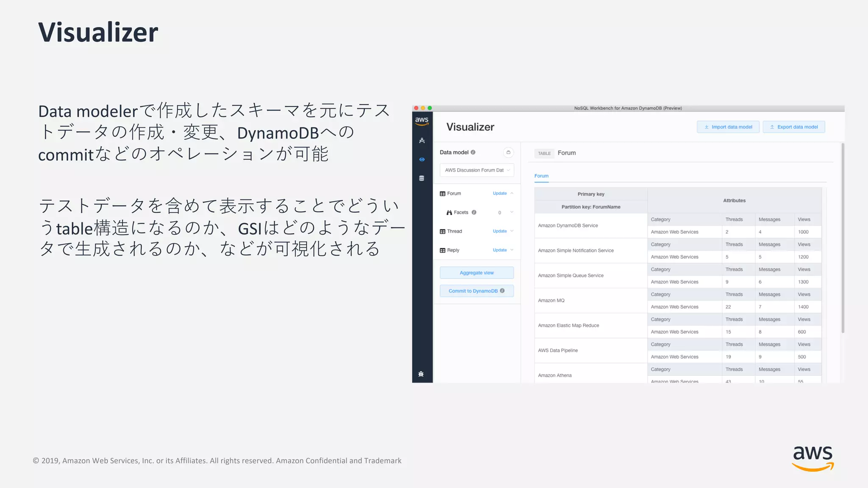Click 'Partition key: ForumName' header
Image resolution: width=868 pixels, height=488 pixels.
(x=591, y=207)
